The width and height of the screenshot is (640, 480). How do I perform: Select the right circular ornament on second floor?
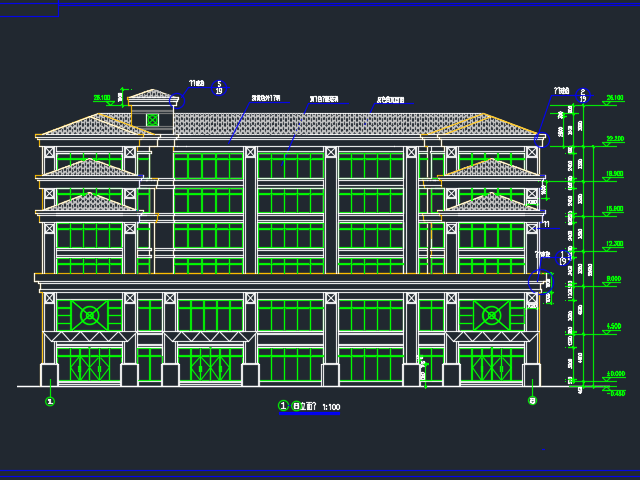pyautogui.click(x=491, y=316)
